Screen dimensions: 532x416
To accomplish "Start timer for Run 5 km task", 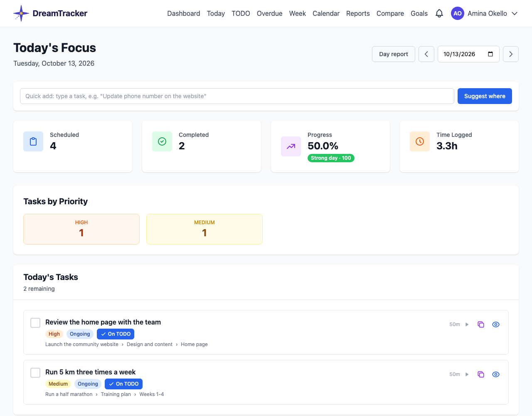I will pyautogui.click(x=467, y=374).
